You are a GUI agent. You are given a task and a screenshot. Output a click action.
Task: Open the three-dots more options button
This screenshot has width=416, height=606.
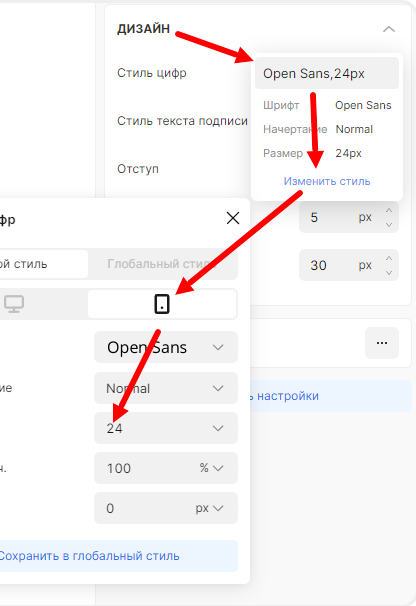[382, 343]
